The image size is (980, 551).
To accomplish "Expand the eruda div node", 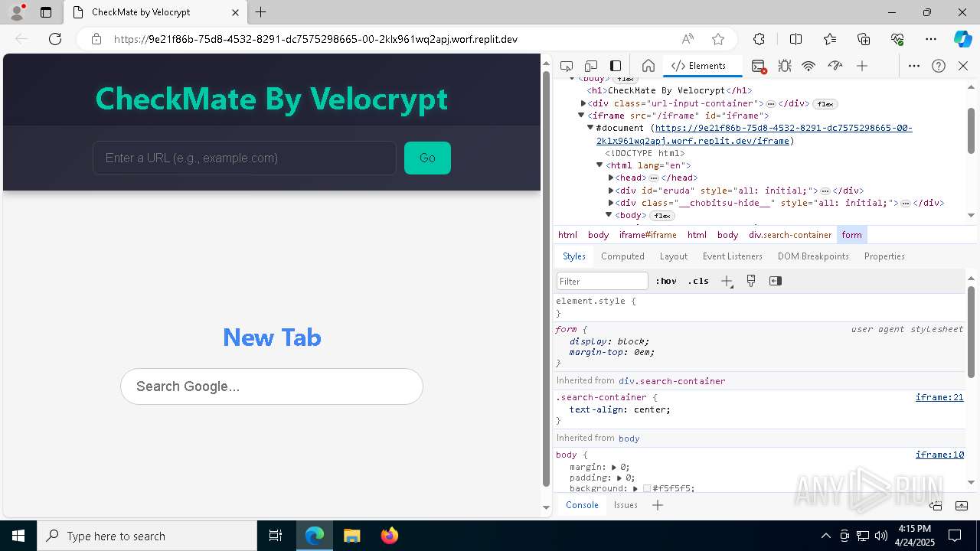I will click(x=611, y=191).
